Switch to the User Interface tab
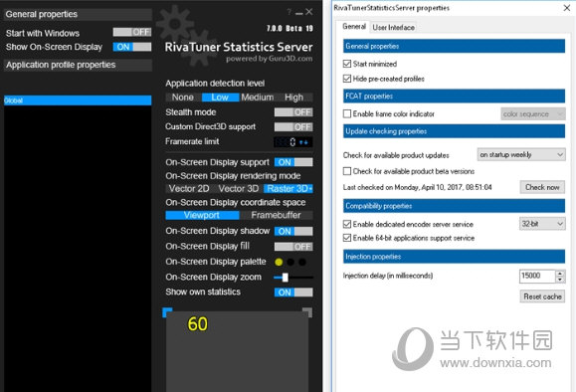 pos(393,27)
